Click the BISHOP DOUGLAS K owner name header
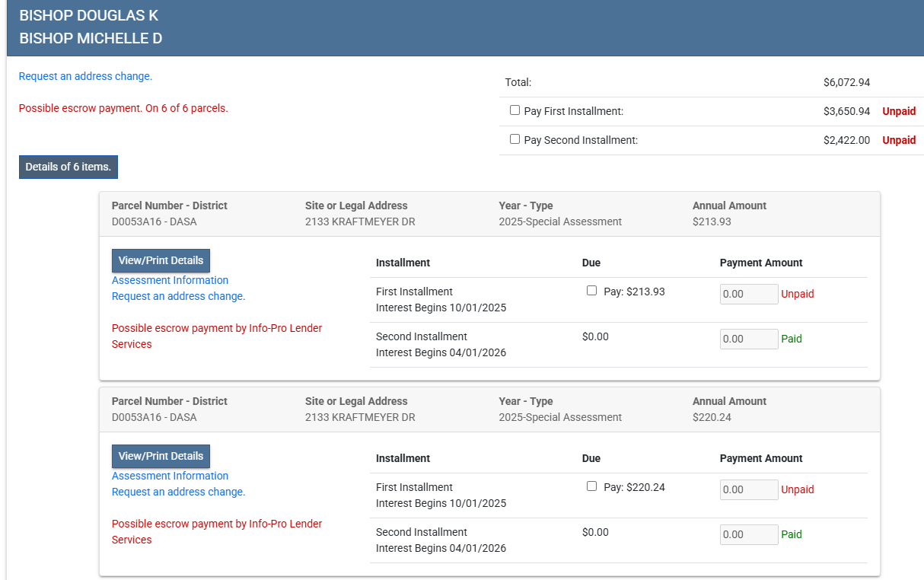 coord(89,16)
